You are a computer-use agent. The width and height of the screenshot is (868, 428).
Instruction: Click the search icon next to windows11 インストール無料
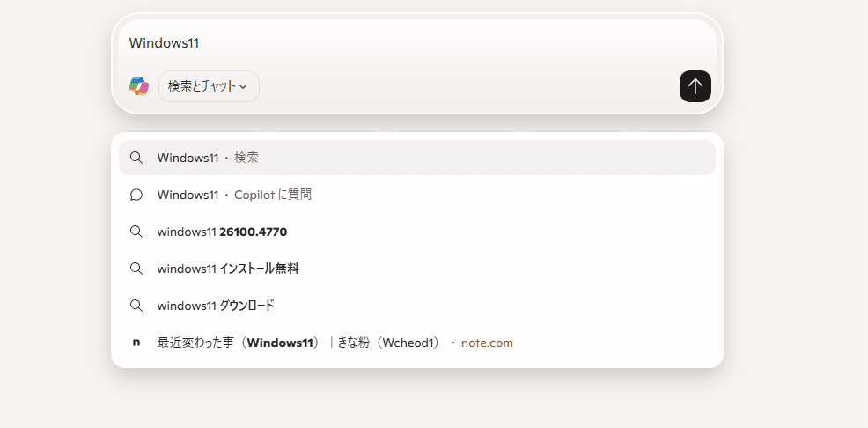pos(136,269)
